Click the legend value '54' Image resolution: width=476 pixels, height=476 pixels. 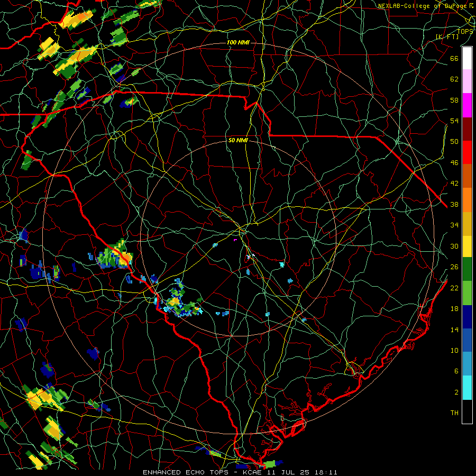coord(454,121)
